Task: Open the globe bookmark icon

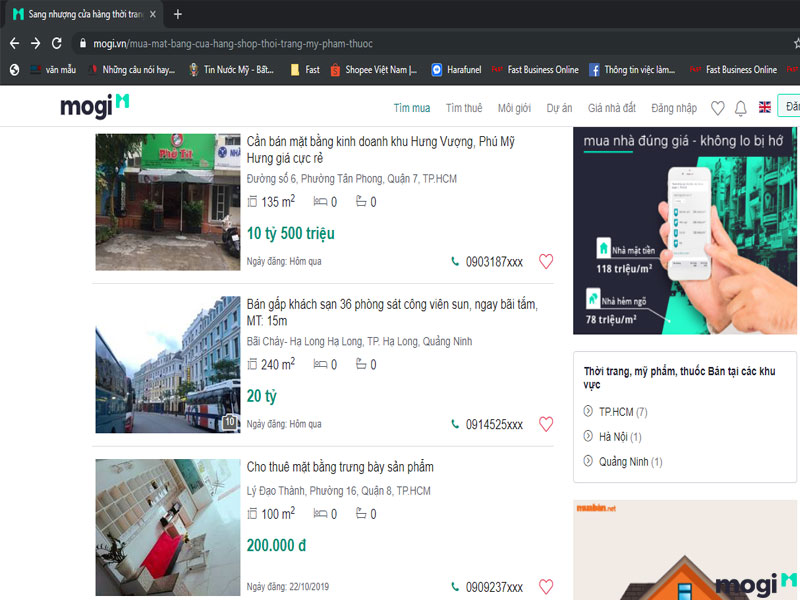Action: (14, 70)
